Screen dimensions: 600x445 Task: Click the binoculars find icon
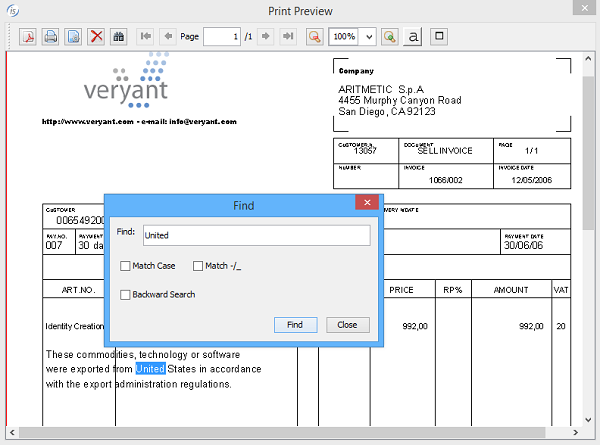coord(119,36)
